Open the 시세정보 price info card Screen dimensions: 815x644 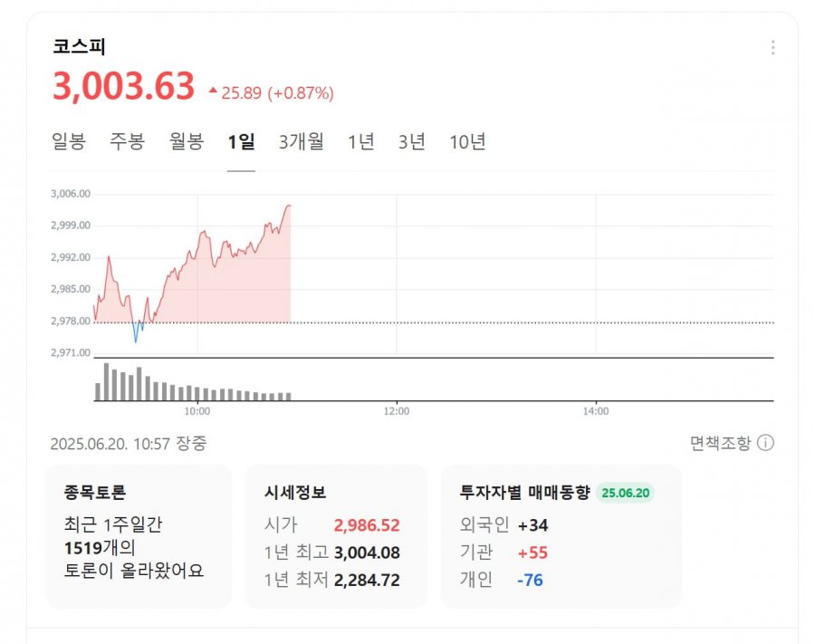pyautogui.click(x=336, y=536)
